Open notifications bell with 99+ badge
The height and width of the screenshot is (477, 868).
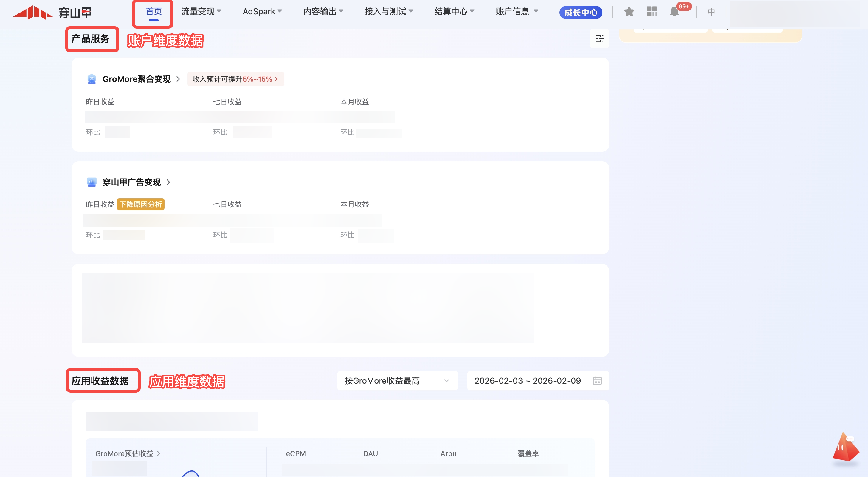(x=675, y=12)
